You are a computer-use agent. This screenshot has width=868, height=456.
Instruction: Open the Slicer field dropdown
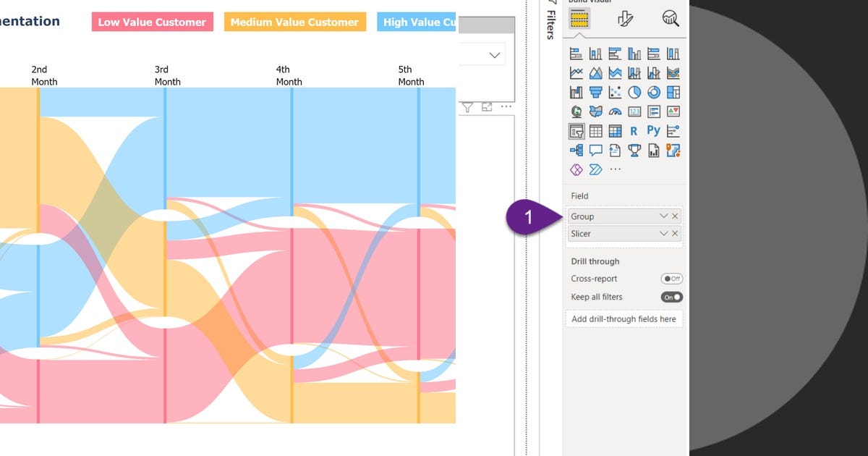click(663, 233)
